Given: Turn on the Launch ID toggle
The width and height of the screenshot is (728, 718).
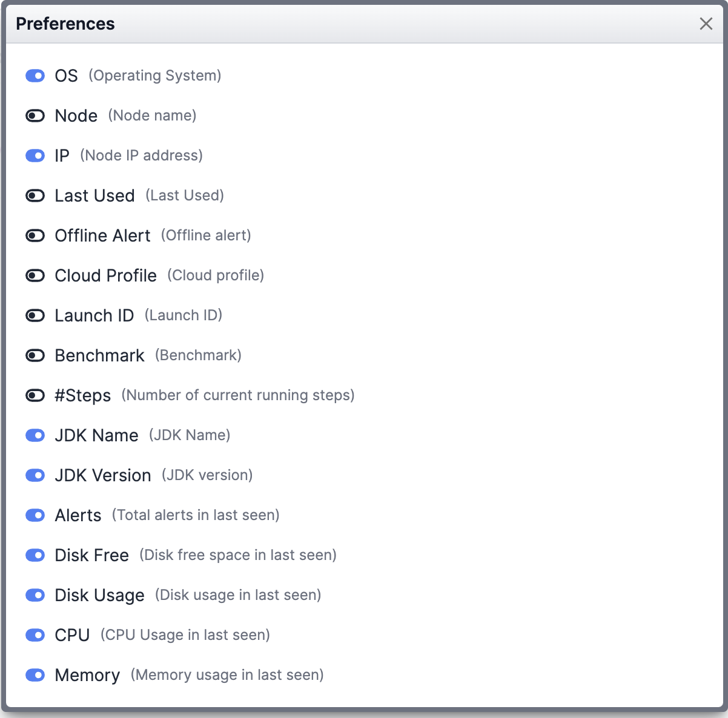Looking at the screenshot, I should [x=35, y=315].
